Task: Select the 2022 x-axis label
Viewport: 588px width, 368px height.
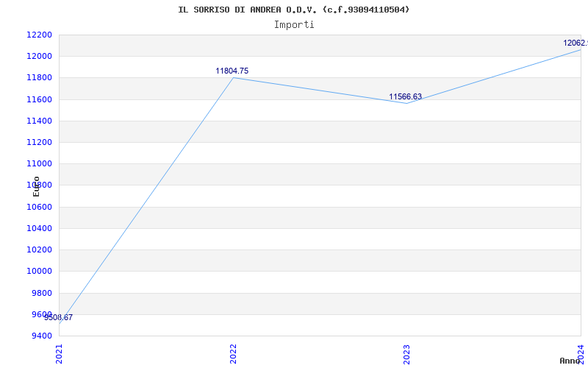Action: pyautogui.click(x=233, y=354)
